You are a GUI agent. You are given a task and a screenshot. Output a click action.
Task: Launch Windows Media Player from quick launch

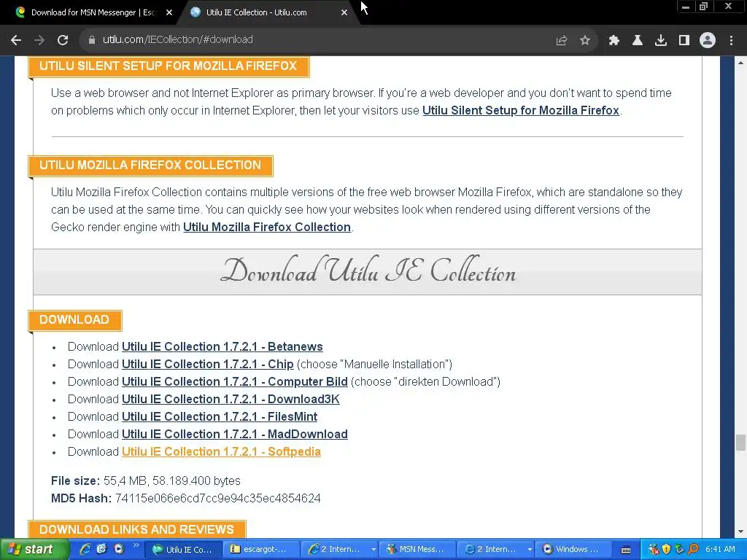[118, 549]
